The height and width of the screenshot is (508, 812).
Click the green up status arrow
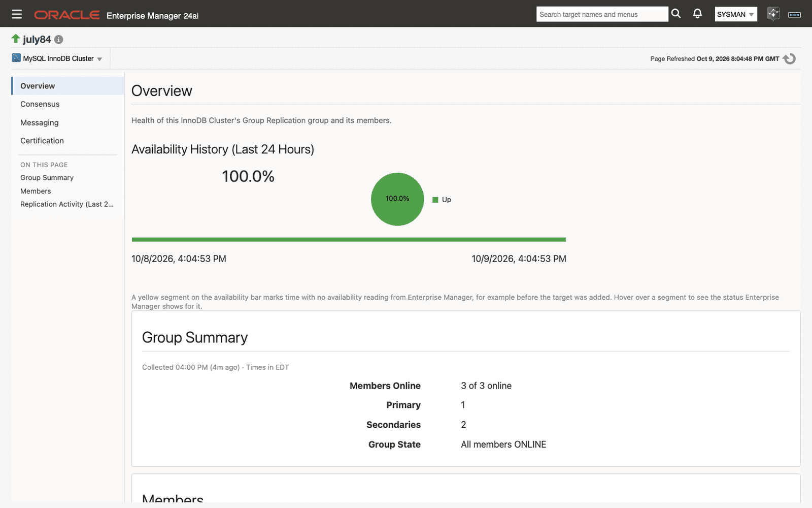16,39
